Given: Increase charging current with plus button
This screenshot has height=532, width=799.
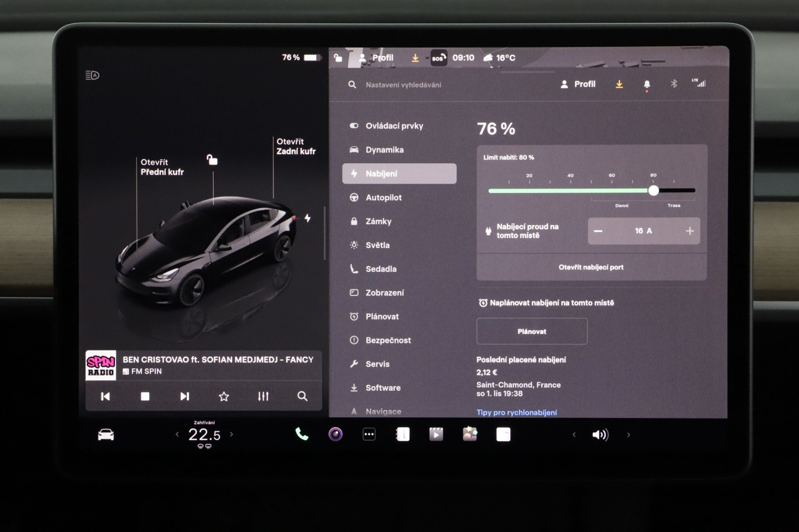Looking at the screenshot, I should tap(690, 231).
